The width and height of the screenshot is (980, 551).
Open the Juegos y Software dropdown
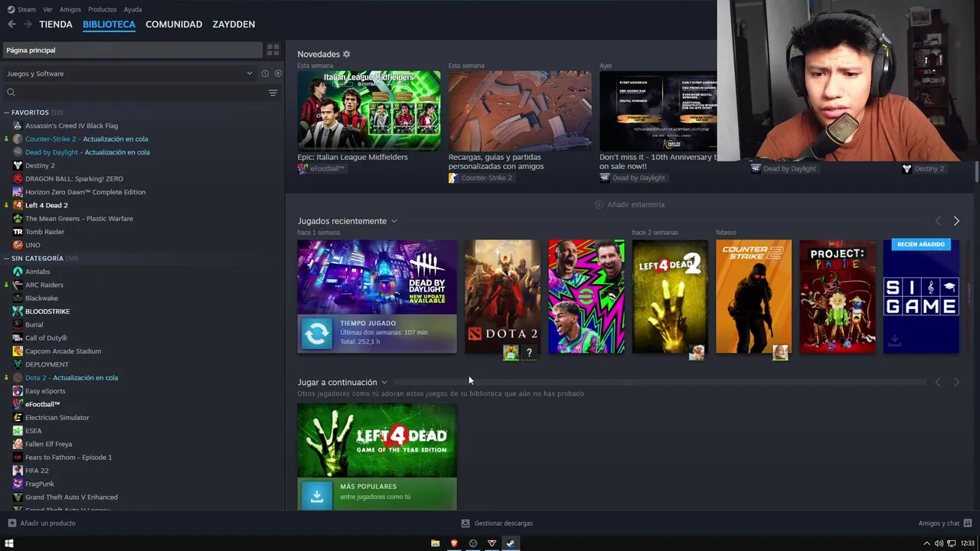tap(129, 73)
